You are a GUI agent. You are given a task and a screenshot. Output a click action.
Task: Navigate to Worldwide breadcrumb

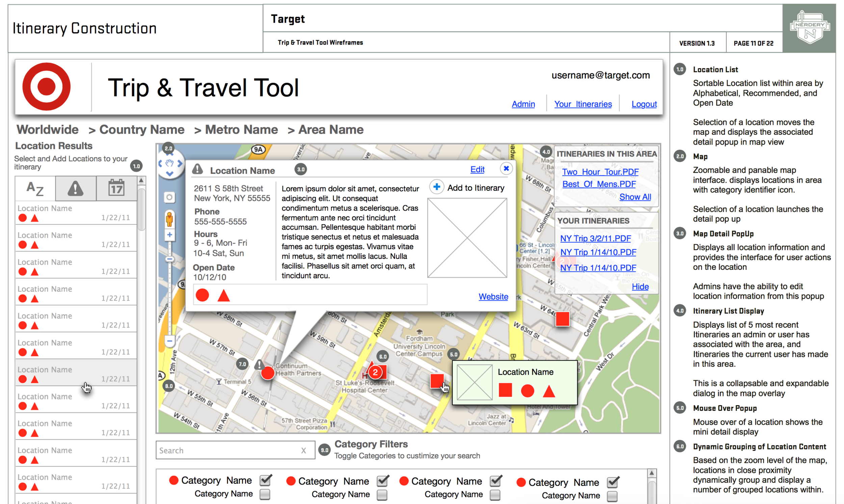(x=48, y=130)
